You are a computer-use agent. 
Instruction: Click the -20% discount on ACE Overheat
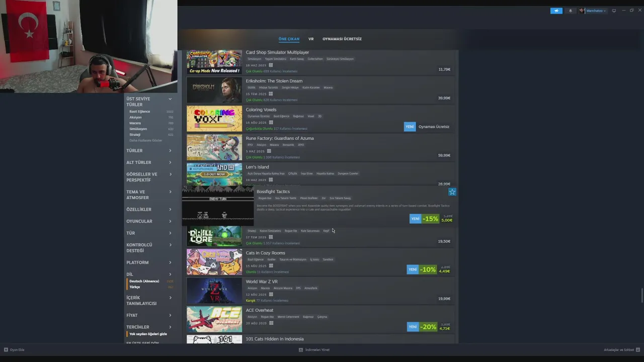tap(428, 327)
